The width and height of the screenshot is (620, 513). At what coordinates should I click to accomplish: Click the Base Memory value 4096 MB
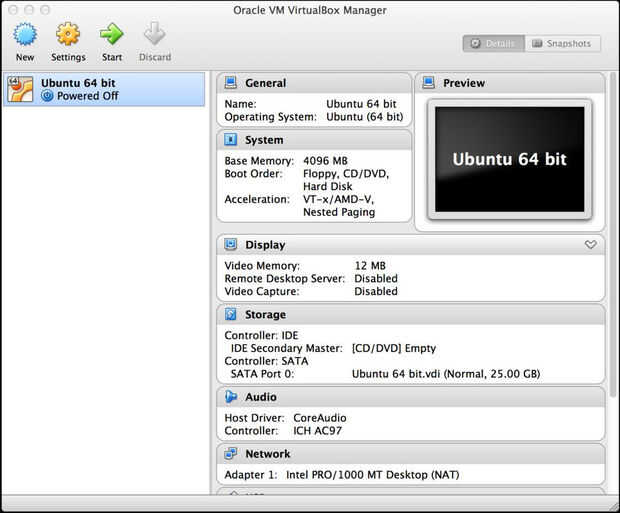click(325, 161)
